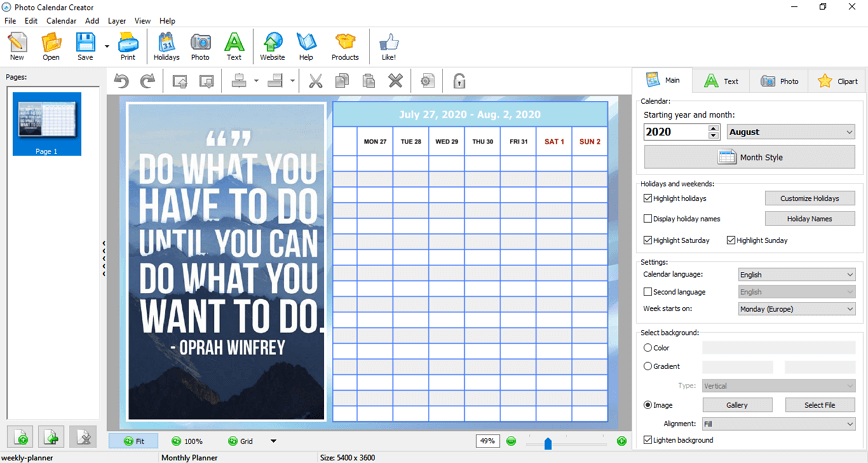Expand the send-backward layer dropdown arrow

pos(292,81)
